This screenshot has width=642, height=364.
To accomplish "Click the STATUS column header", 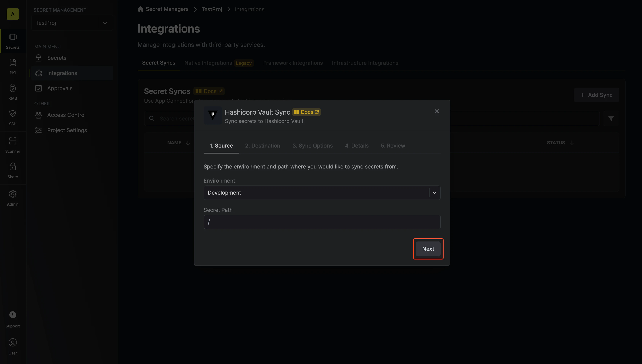I will pyautogui.click(x=556, y=143).
